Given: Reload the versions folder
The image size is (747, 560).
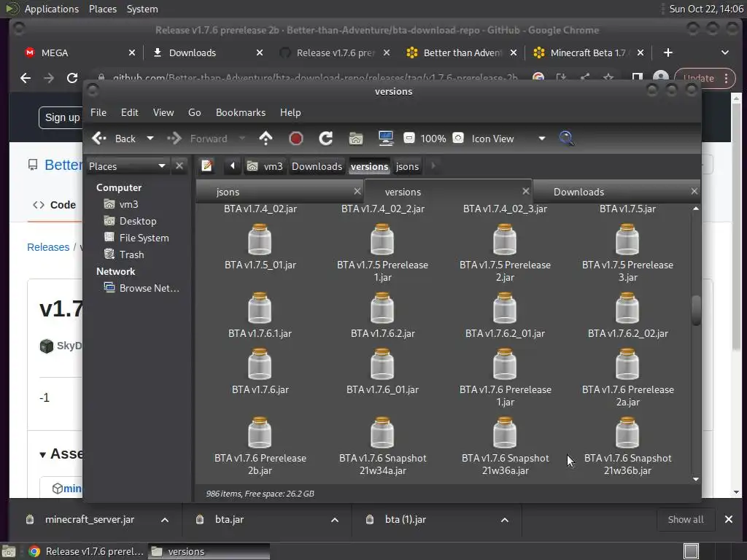Looking at the screenshot, I should tap(326, 139).
